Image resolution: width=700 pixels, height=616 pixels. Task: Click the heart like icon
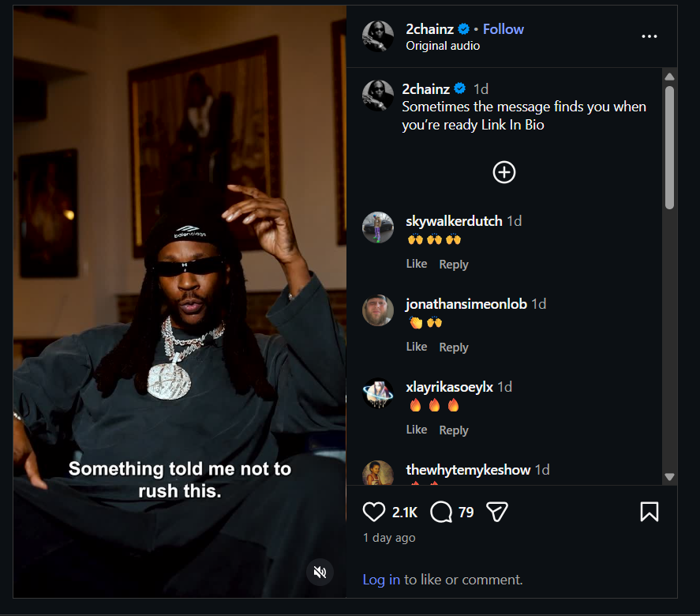pos(374,513)
